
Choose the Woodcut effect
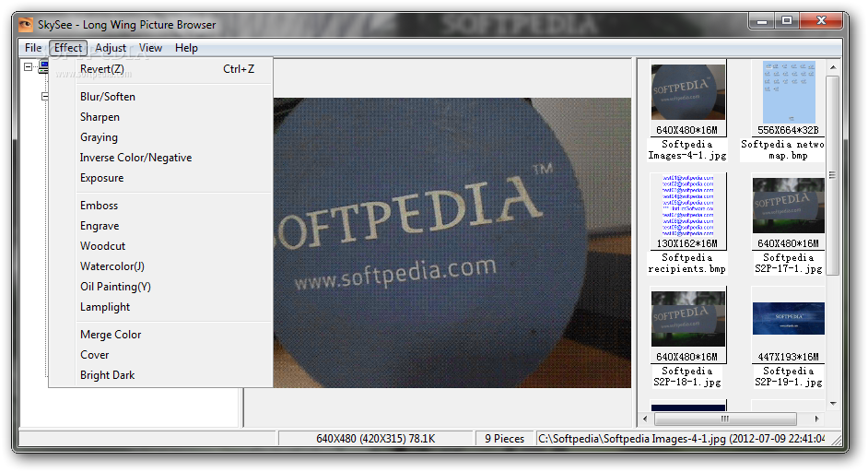pos(160,246)
